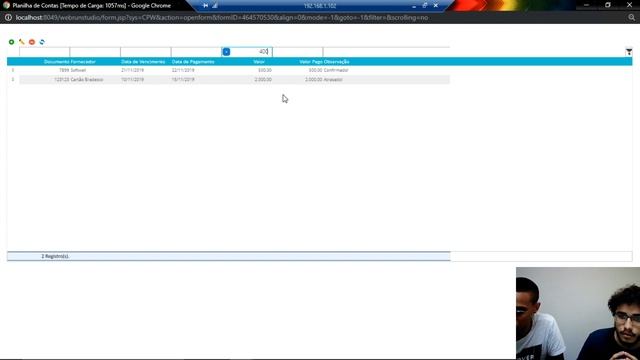Image resolution: width=640 pixels, height=360 pixels.
Task: Click the red delete record icon
Action: point(32,42)
